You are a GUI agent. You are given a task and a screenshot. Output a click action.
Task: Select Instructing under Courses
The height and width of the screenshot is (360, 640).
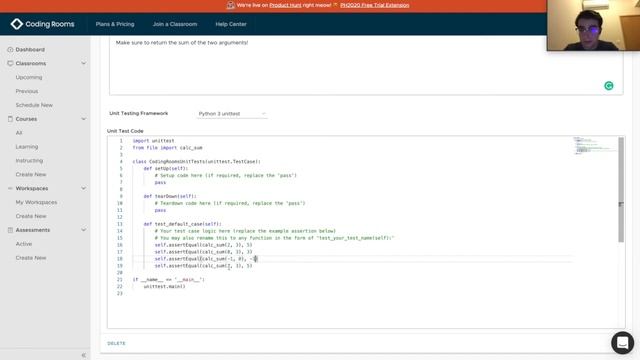pos(29,160)
